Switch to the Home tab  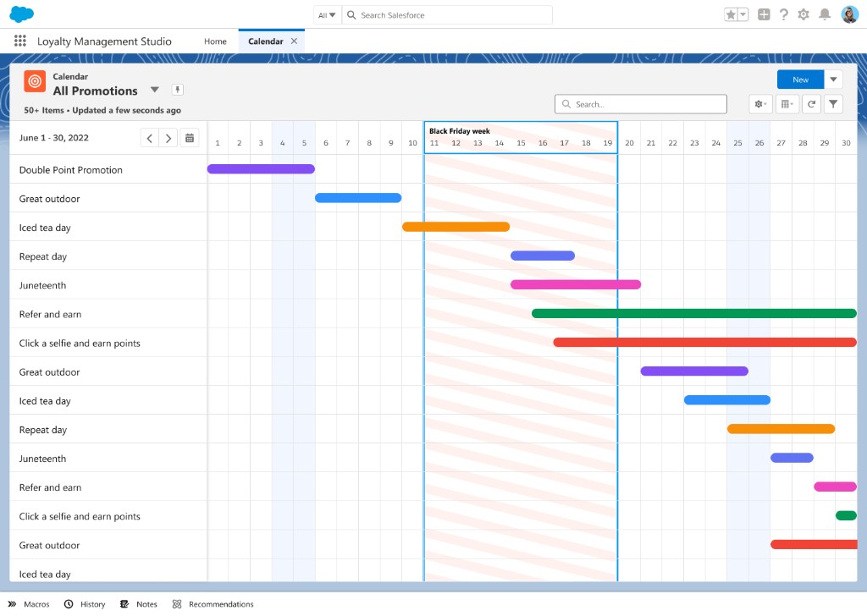215,41
